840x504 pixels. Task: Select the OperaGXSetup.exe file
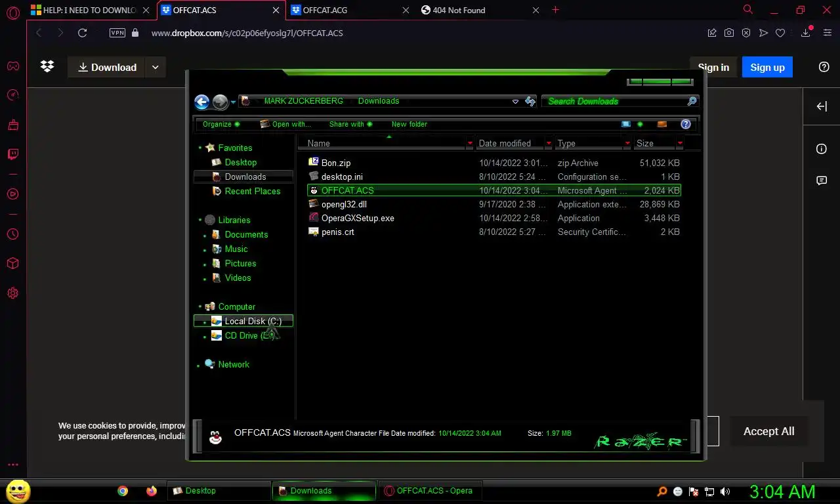pos(358,218)
